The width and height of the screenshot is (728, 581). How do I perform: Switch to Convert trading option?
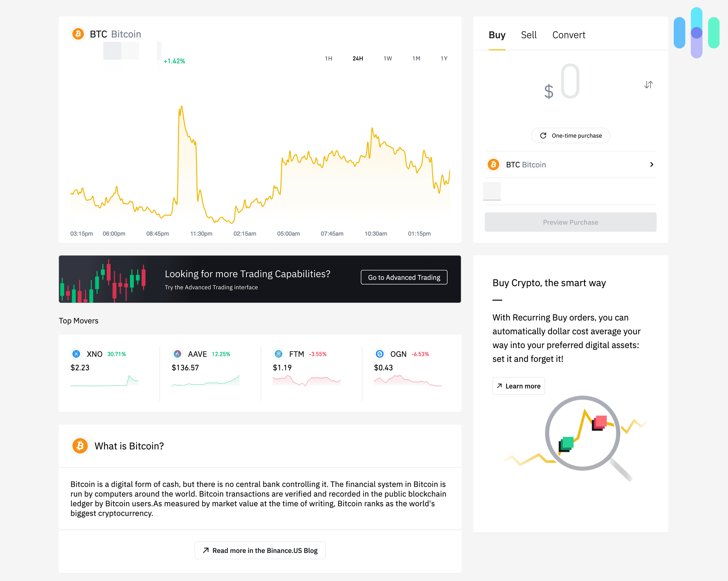569,35
